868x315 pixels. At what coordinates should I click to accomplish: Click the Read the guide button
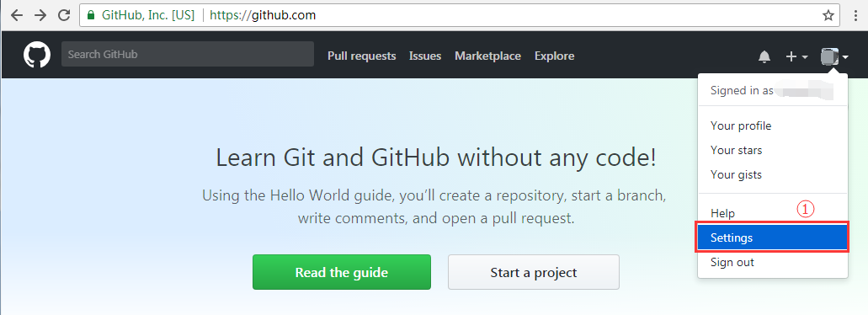tap(342, 272)
